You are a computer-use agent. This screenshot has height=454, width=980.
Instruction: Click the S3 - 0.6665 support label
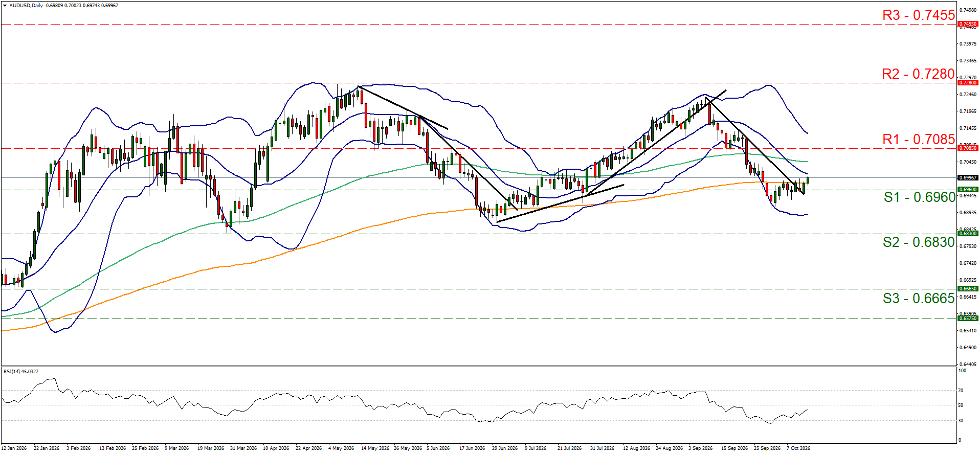[x=919, y=299]
